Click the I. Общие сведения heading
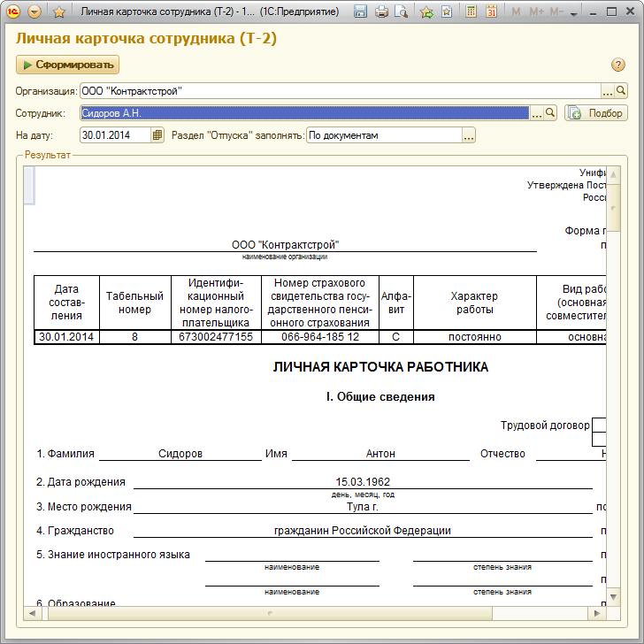This screenshot has width=644, height=644. point(380,396)
